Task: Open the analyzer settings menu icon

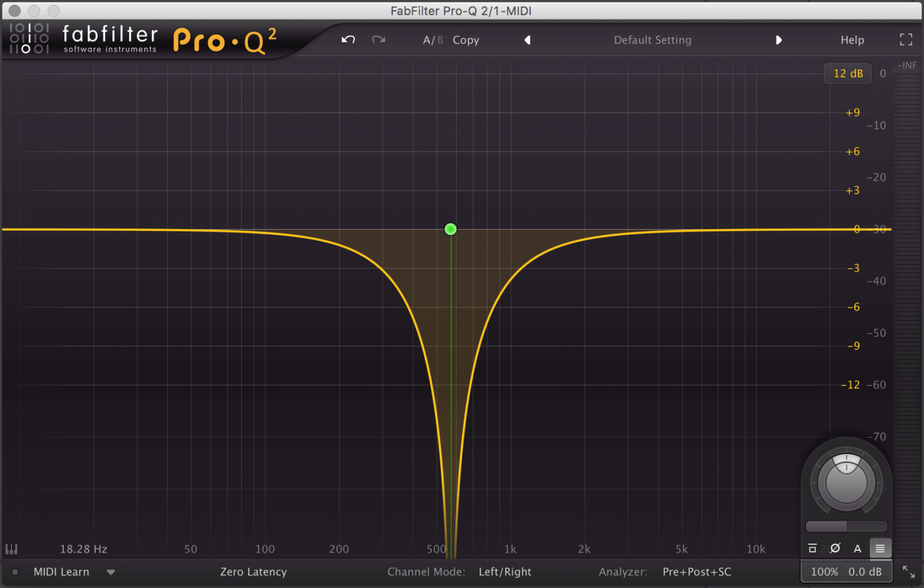Action: (x=880, y=548)
